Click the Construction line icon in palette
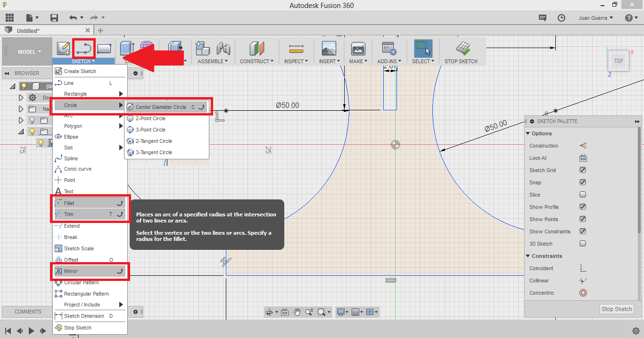The height and width of the screenshot is (338, 644). [x=583, y=146]
